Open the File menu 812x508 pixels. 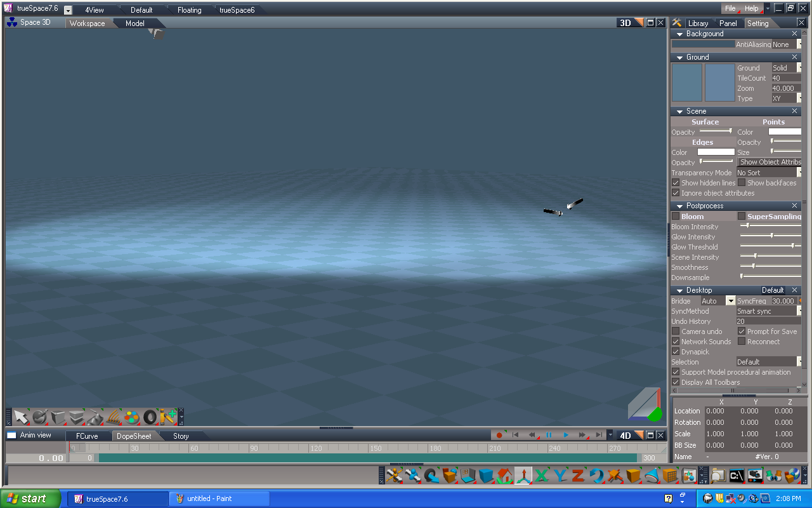point(730,8)
